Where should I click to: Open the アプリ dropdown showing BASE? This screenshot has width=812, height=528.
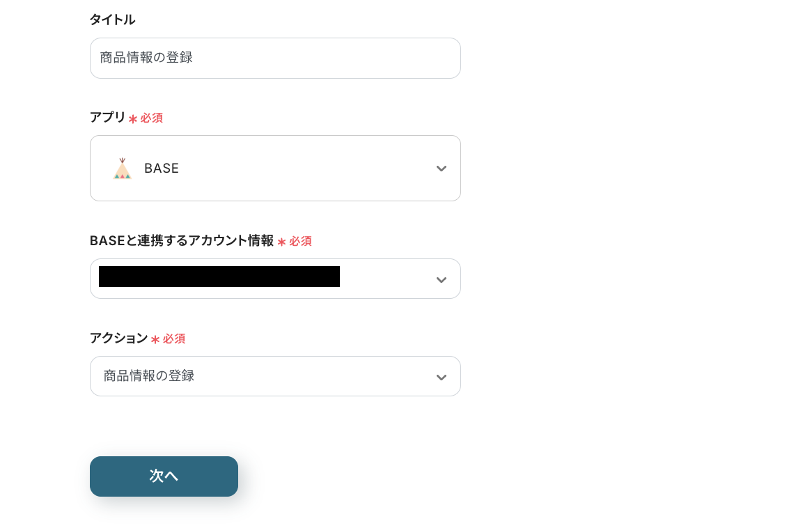(275, 169)
